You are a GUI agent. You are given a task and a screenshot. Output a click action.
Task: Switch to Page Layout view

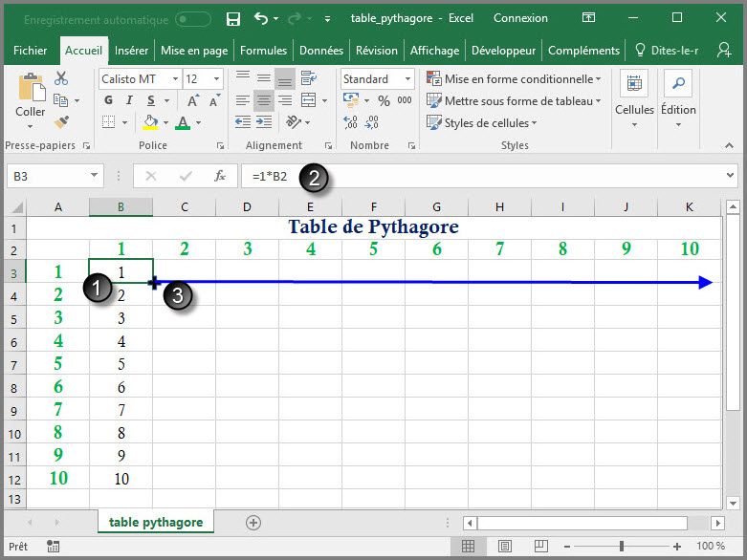pos(504,547)
